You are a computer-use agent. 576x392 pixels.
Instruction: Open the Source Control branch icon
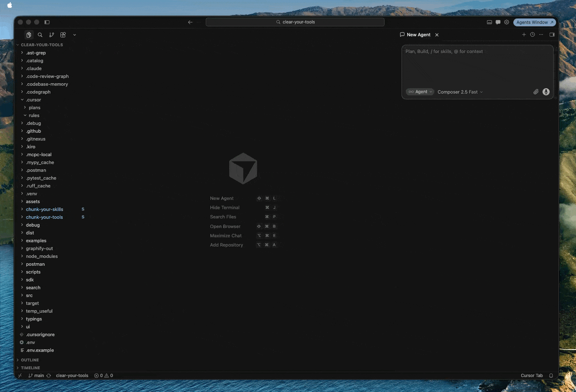point(52,35)
